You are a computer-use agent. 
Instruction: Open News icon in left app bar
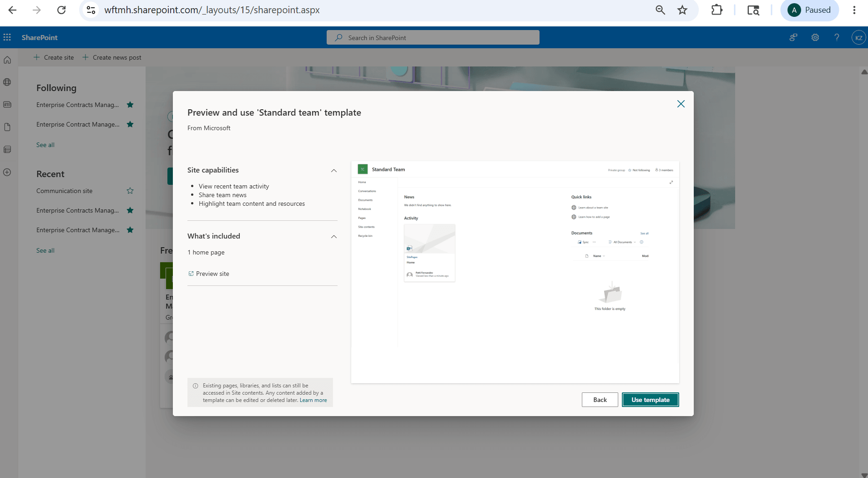(x=7, y=104)
